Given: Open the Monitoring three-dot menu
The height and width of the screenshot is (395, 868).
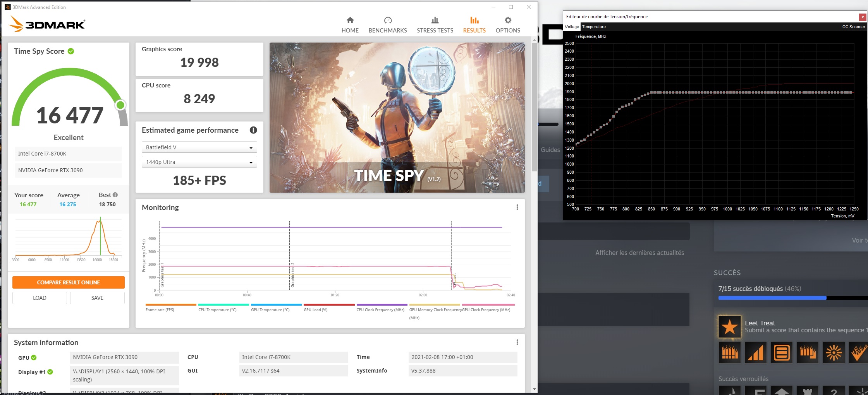Looking at the screenshot, I should tap(517, 207).
